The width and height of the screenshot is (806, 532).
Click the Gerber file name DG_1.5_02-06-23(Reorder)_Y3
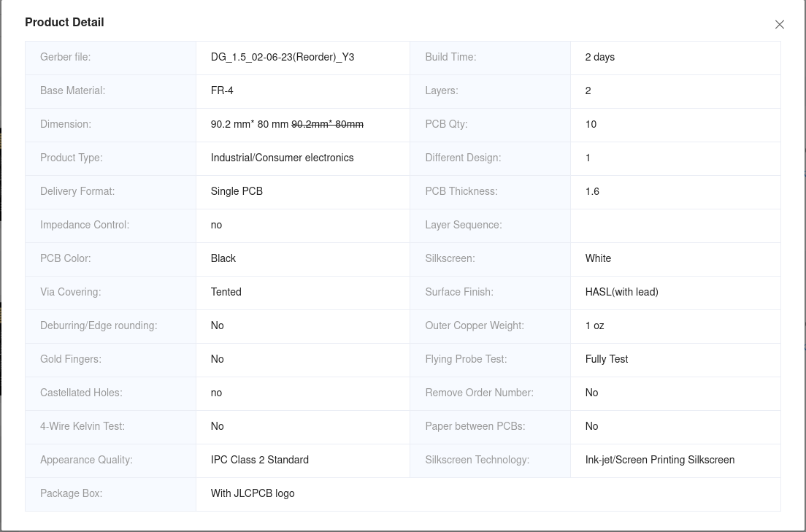pyautogui.click(x=283, y=57)
